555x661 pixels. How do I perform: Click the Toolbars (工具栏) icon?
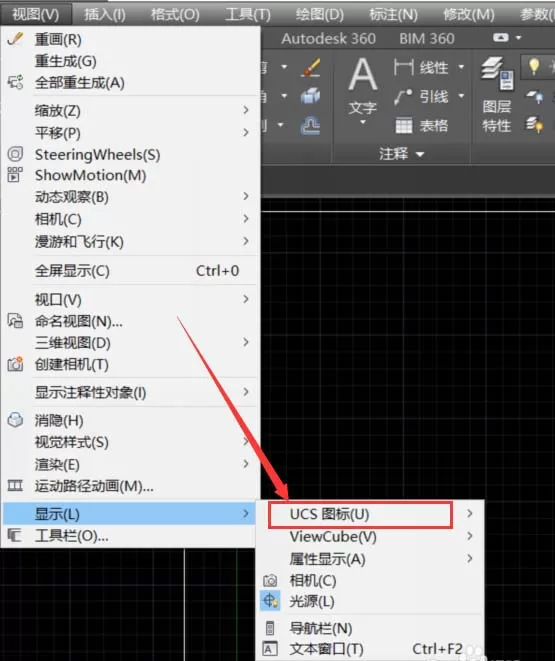tap(15, 536)
